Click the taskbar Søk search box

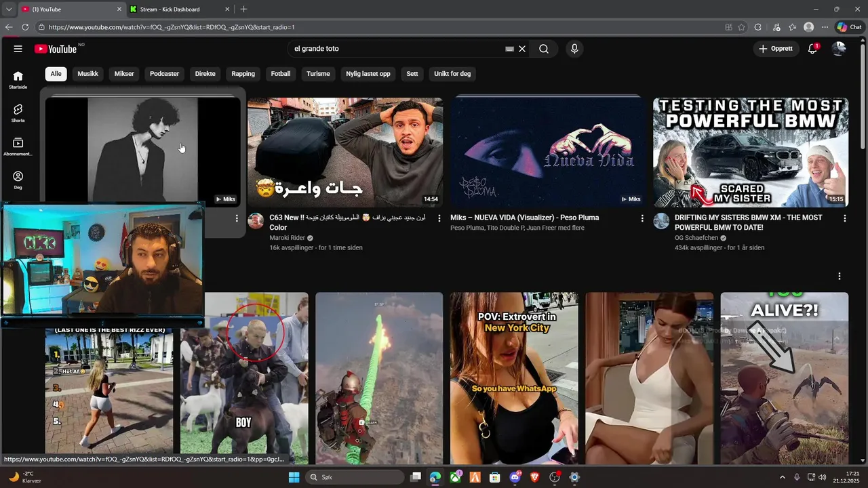click(355, 477)
